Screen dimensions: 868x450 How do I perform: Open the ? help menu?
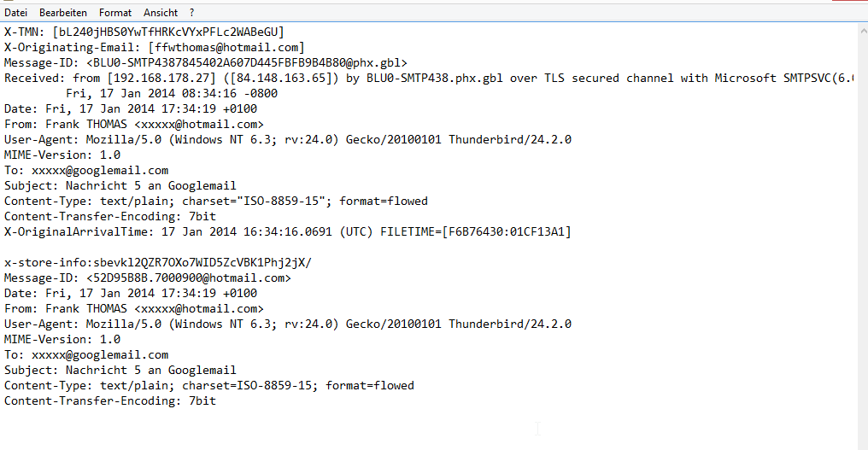click(192, 13)
